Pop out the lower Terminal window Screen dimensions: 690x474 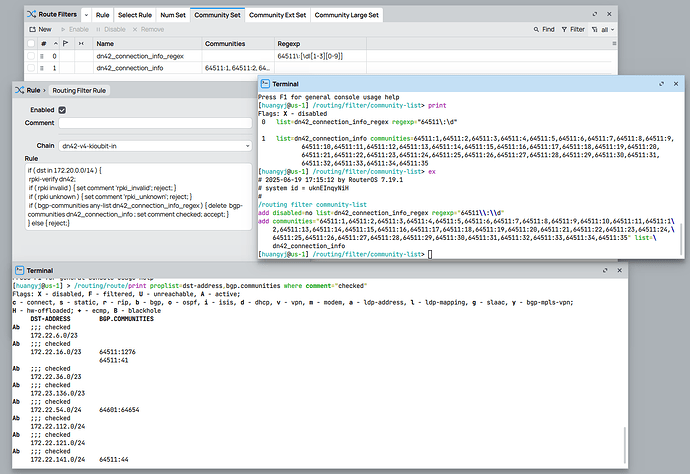pyautogui.click(x=605, y=270)
